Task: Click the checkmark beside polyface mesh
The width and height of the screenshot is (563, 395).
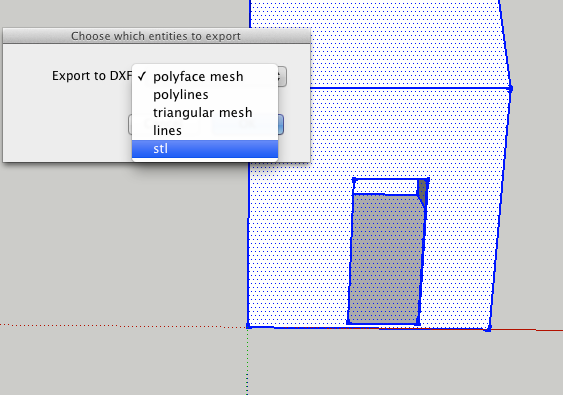Action: (x=142, y=76)
